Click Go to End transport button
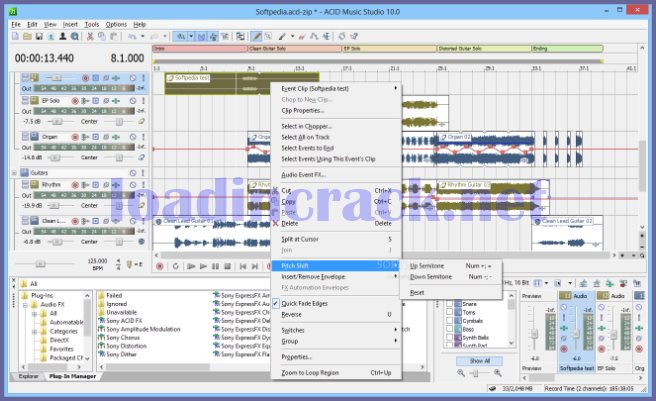Image resolution: width=656 pixels, height=401 pixels. coord(255,266)
